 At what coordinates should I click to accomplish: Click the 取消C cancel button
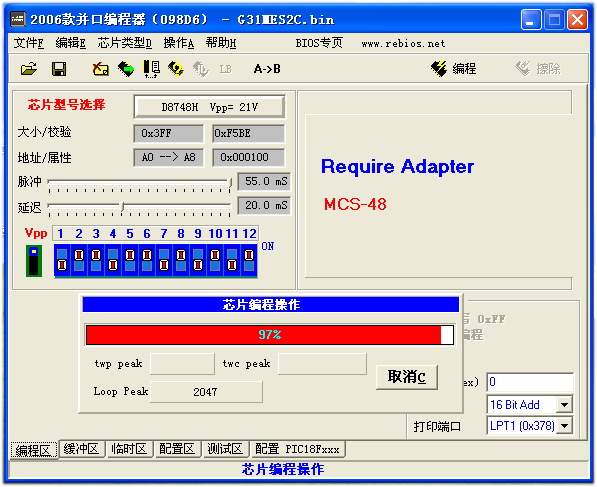pyautogui.click(x=407, y=377)
